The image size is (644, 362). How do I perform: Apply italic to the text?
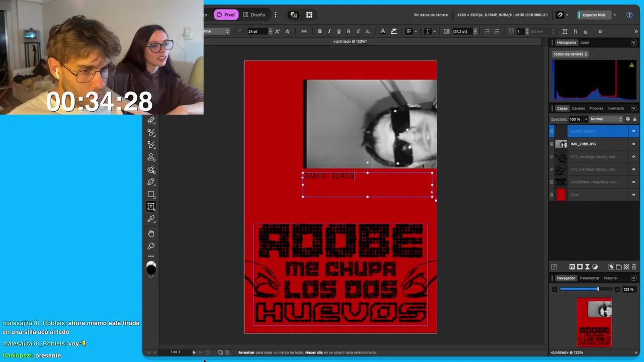tap(329, 31)
